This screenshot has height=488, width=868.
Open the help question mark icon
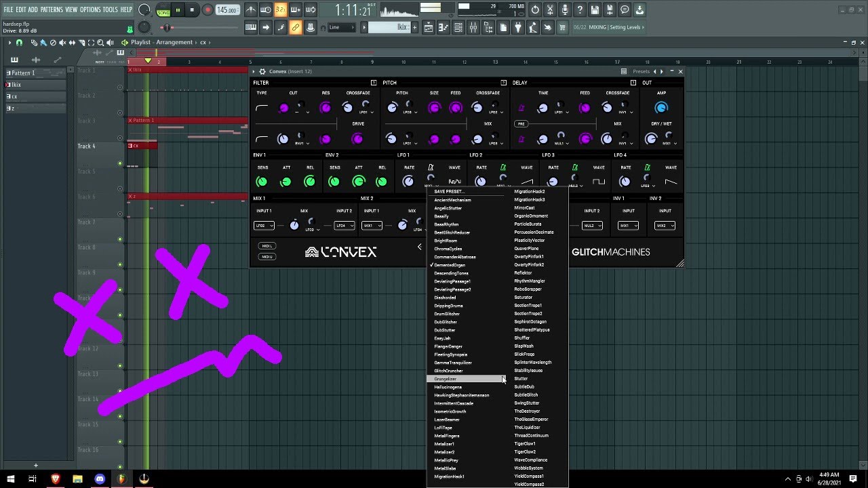pos(580,9)
